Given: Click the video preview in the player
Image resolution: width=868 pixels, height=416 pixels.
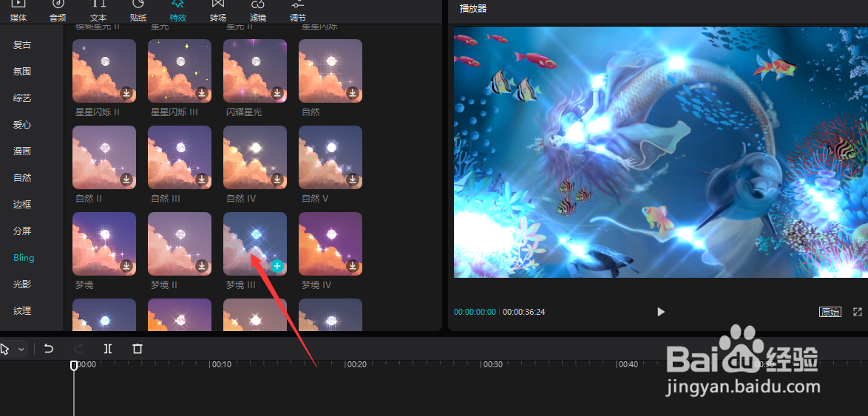Looking at the screenshot, I should [x=661, y=152].
